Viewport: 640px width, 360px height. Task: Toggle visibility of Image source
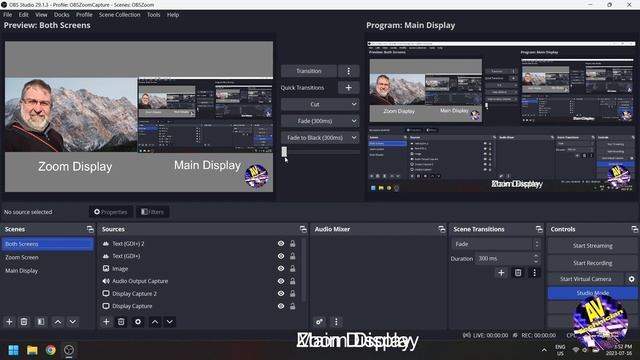coord(281,269)
